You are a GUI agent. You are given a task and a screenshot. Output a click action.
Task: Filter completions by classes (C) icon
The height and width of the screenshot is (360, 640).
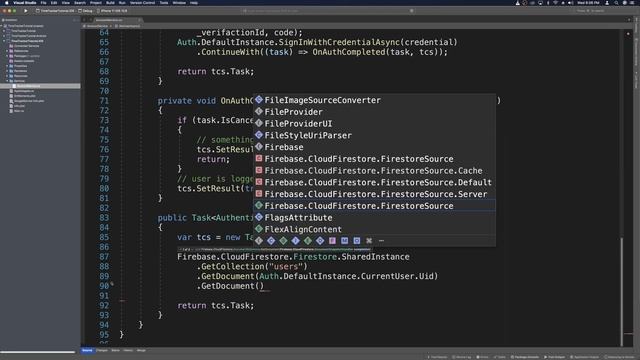(271, 241)
